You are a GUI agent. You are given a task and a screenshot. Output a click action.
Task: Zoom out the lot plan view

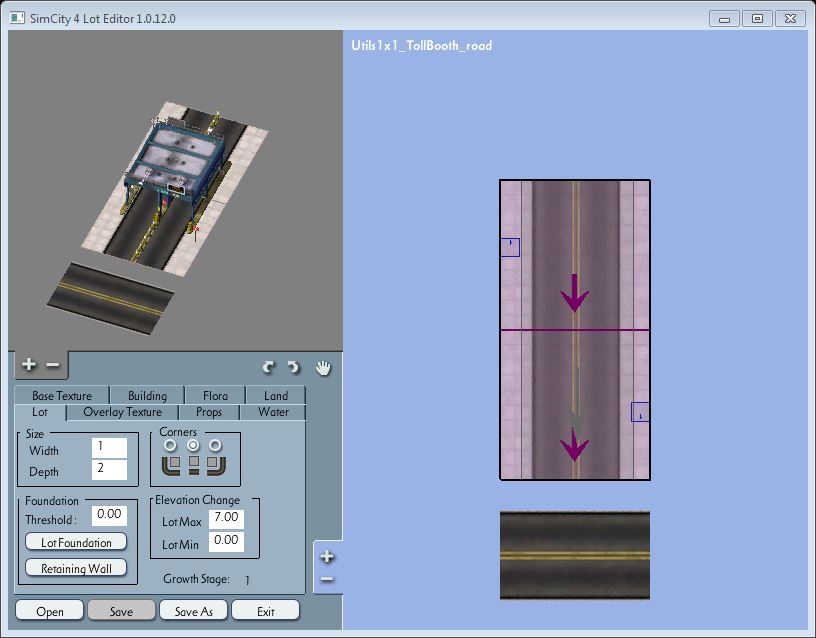pos(327,579)
